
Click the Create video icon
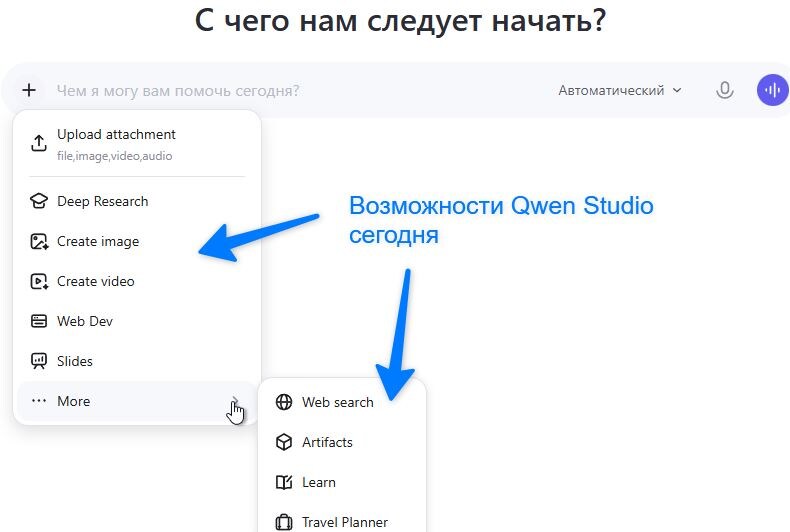tap(39, 281)
